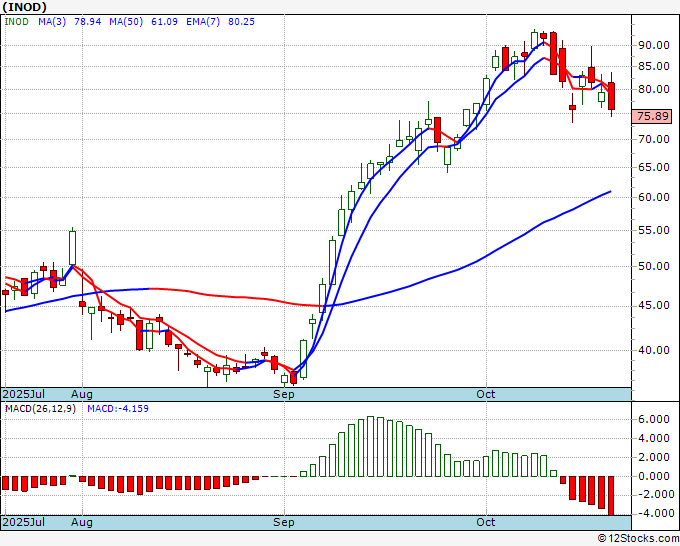Click the 60.00 price axis label

pyautogui.click(x=653, y=197)
